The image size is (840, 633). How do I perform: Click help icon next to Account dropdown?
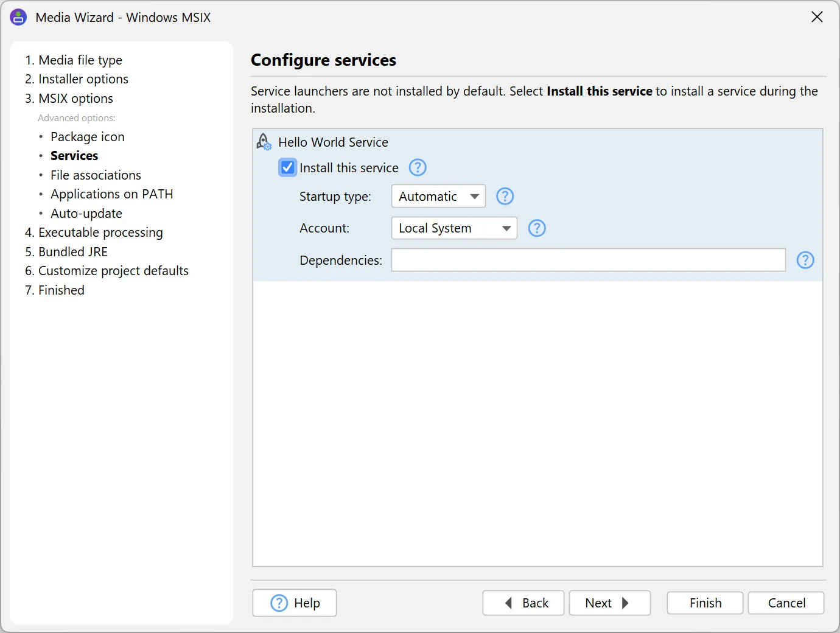(537, 228)
